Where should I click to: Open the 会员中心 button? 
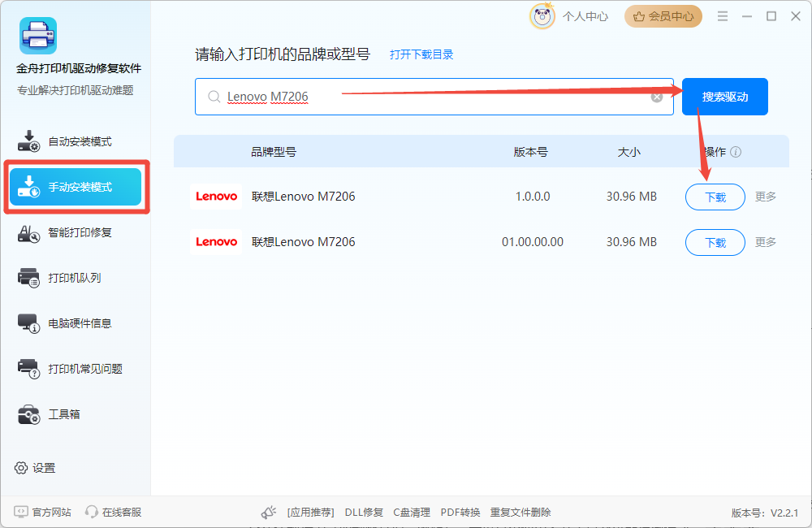point(663,16)
